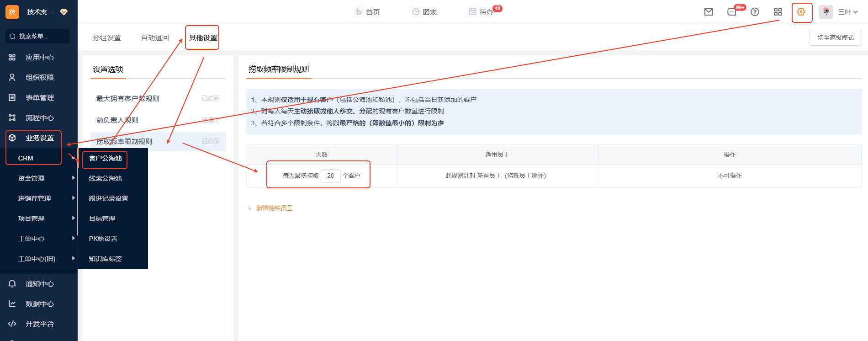The image size is (868, 341).
Task: Expand the 进销存管理 submenu arrow
Action: tap(73, 198)
